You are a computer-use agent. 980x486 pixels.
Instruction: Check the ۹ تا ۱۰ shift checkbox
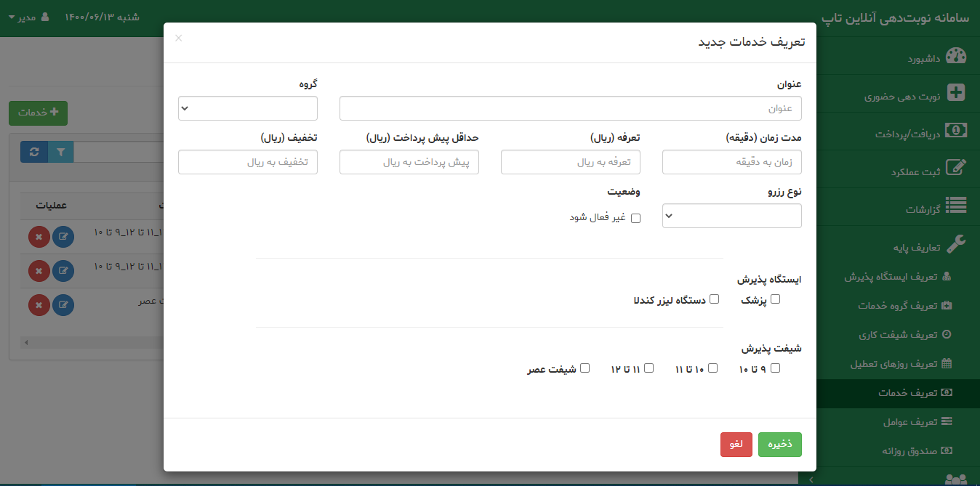[x=775, y=368]
